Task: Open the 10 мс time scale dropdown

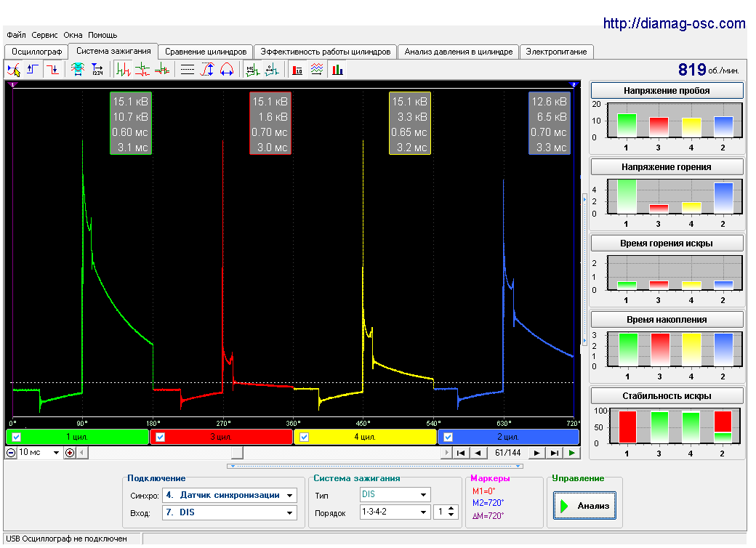Action: click(57, 453)
